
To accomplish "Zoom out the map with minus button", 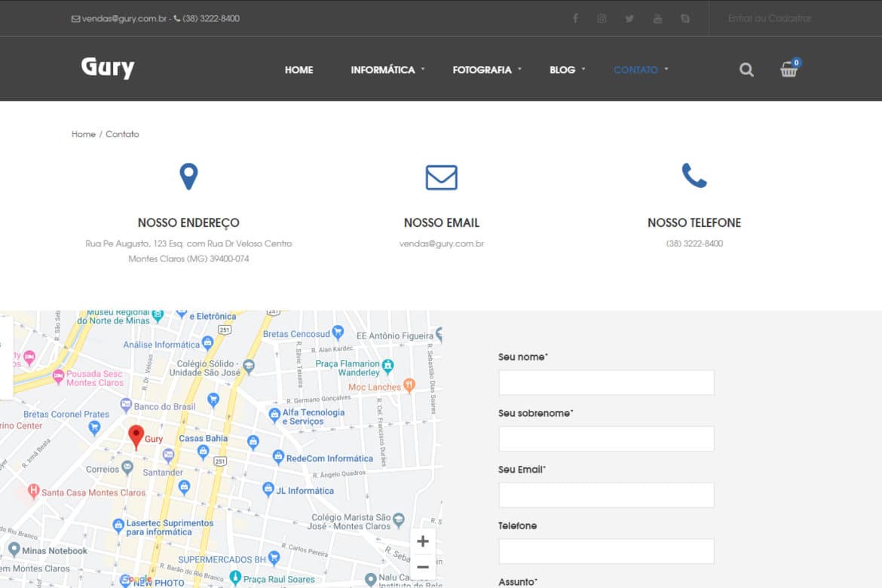I will (x=423, y=567).
